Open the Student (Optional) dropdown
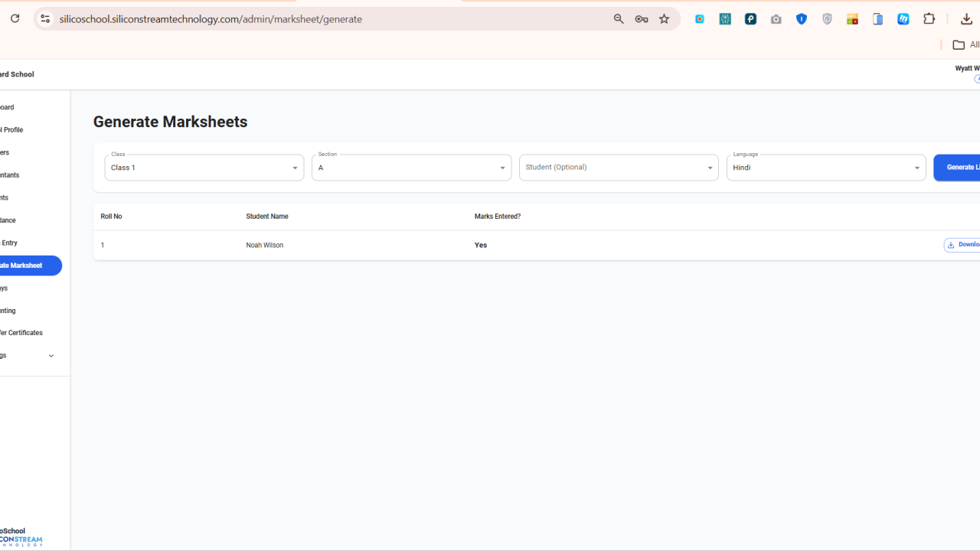The image size is (980, 551). coord(619,168)
